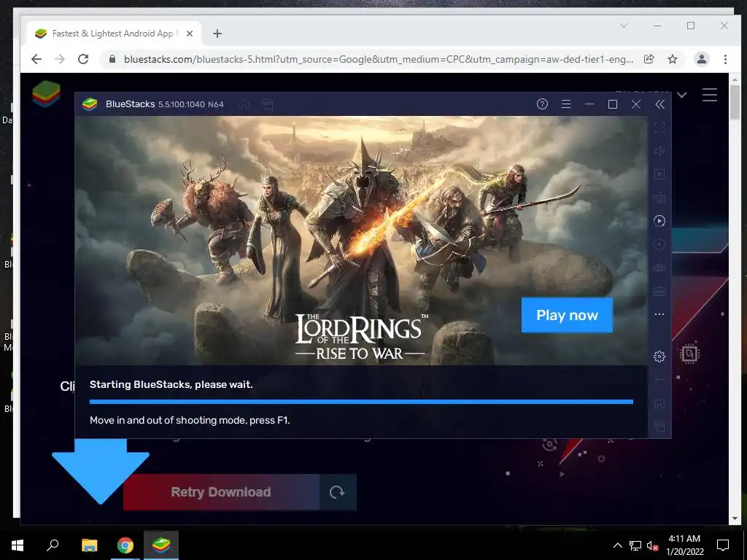This screenshot has width=747, height=560.
Task: Open keyboard game controls icon in sidebar
Action: [659, 198]
